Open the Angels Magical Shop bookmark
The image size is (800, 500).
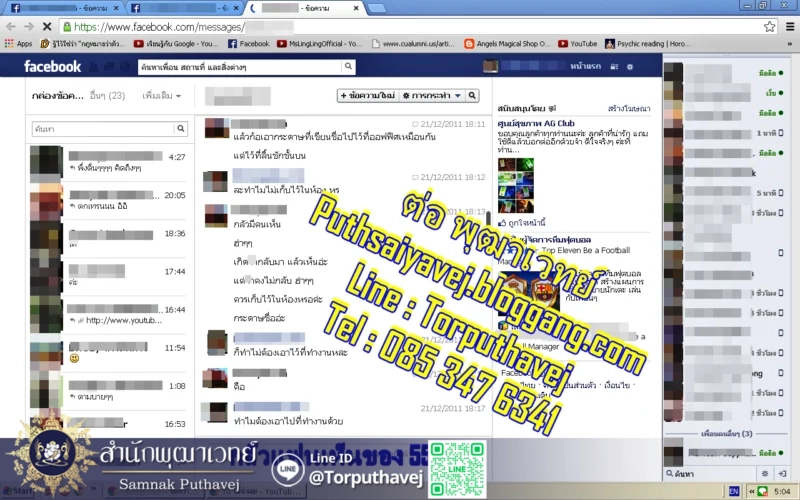tap(508, 44)
